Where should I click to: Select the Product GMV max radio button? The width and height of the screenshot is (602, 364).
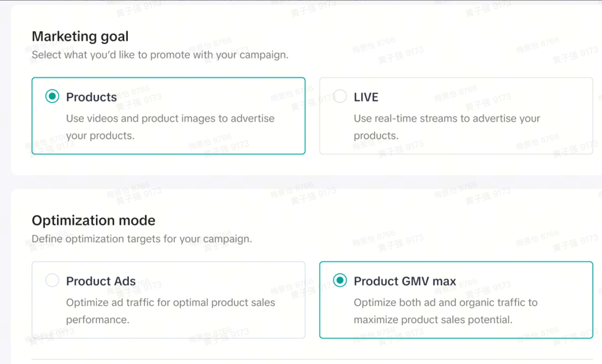(x=340, y=280)
